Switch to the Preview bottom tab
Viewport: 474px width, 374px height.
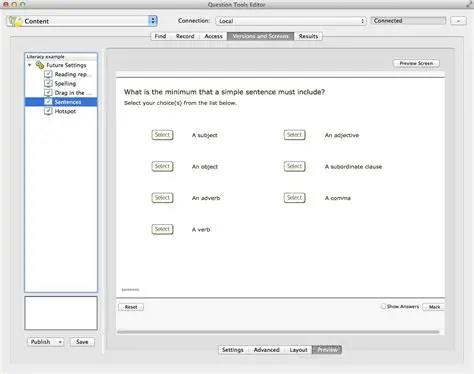point(327,350)
